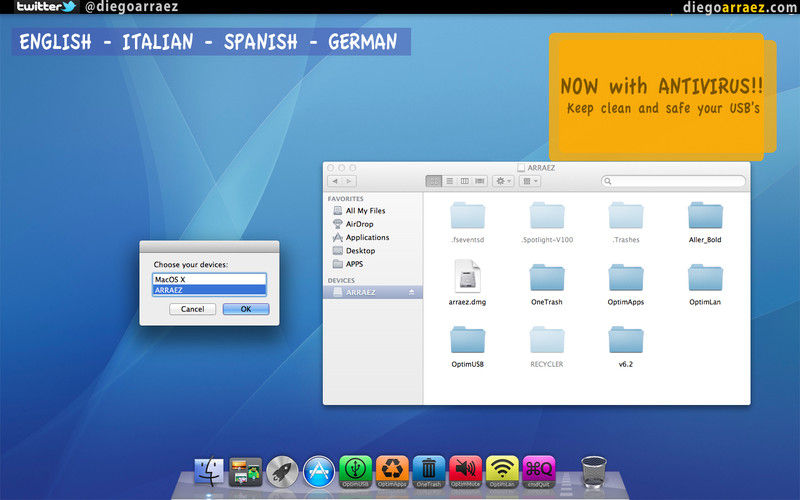Launch OptimMute from the dock
Screen dimensions: 800x500
466,471
